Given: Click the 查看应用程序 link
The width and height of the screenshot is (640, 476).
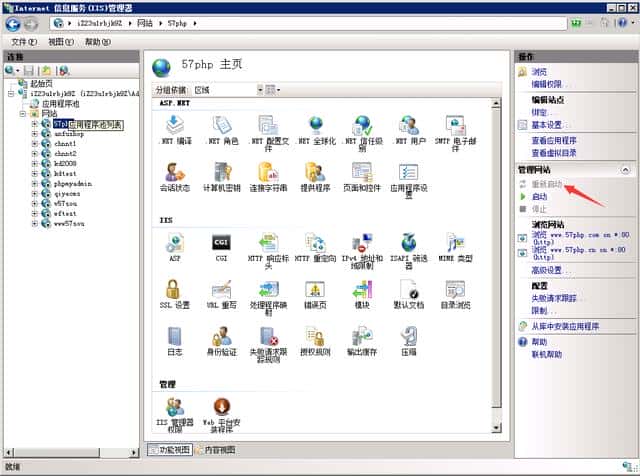Looking at the screenshot, I should [554, 140].
